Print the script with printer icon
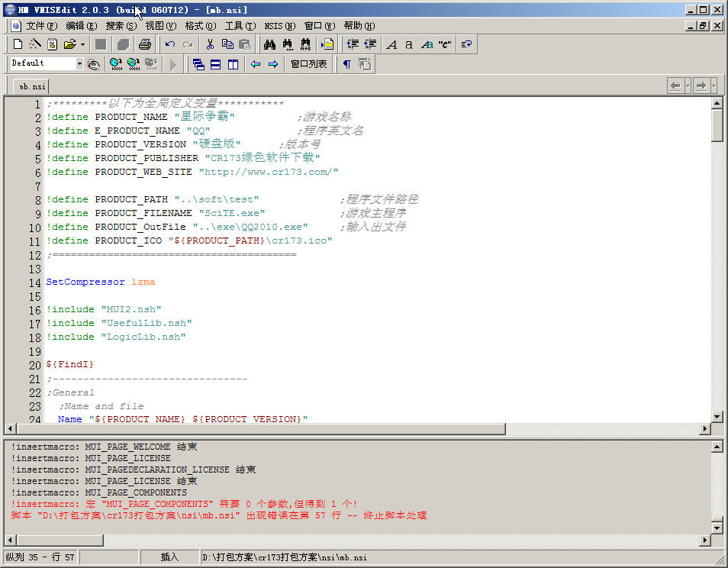Screen dimensions: 728x568 pos(145,44)
